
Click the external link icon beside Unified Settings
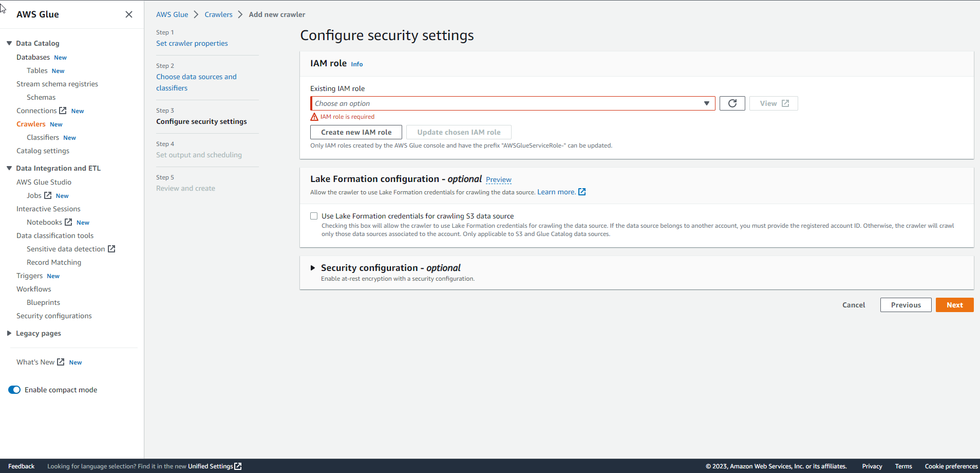click(238, 466)
